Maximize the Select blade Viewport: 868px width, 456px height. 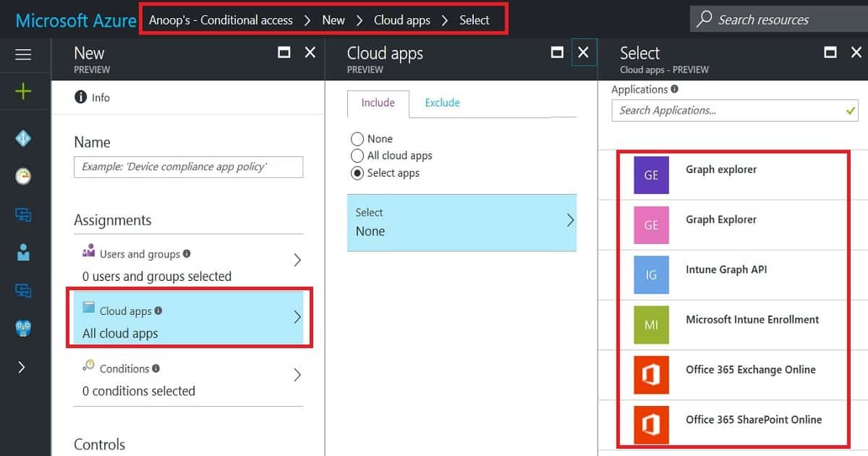click(x=830, y=52)
